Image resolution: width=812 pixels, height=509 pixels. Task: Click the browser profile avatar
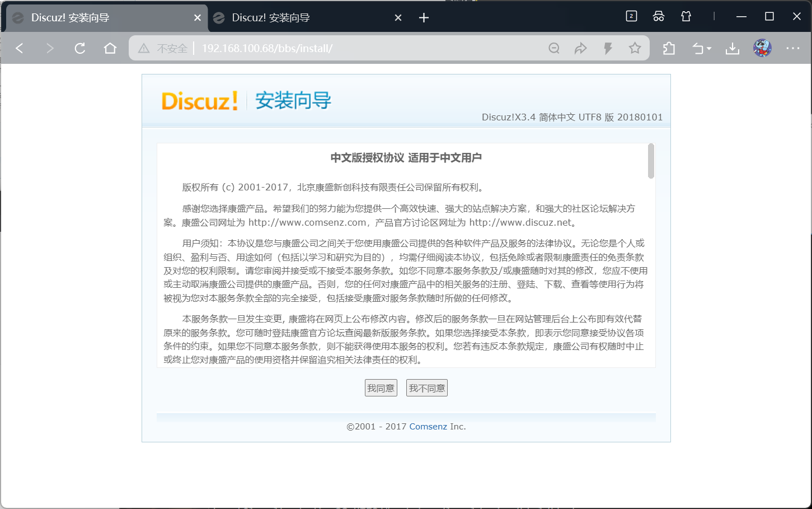(762, 48)
